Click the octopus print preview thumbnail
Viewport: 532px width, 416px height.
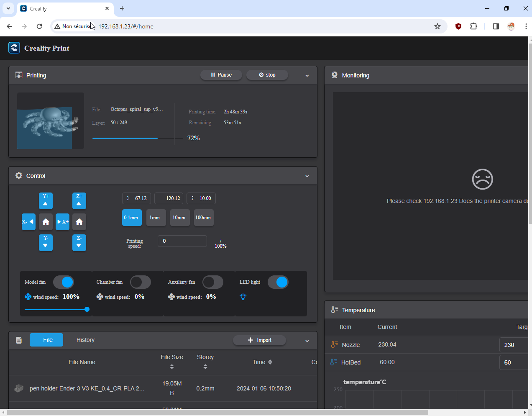pos(51,121)
